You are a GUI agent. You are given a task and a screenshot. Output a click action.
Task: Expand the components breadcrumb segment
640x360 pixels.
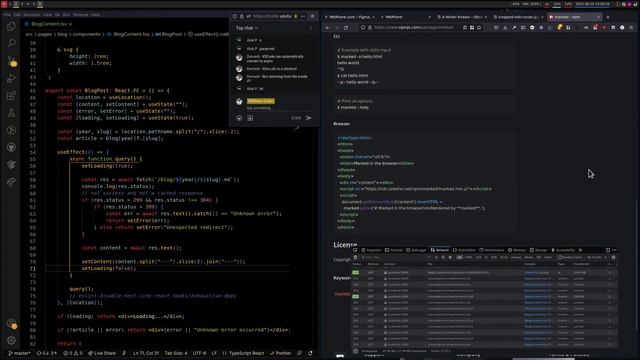click(87, 34)
